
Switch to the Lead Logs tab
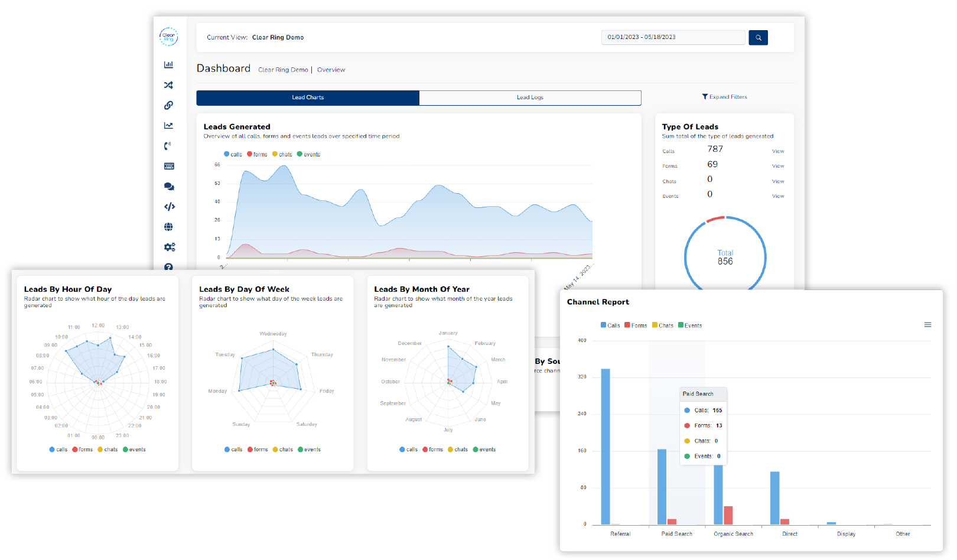point(530,97)
